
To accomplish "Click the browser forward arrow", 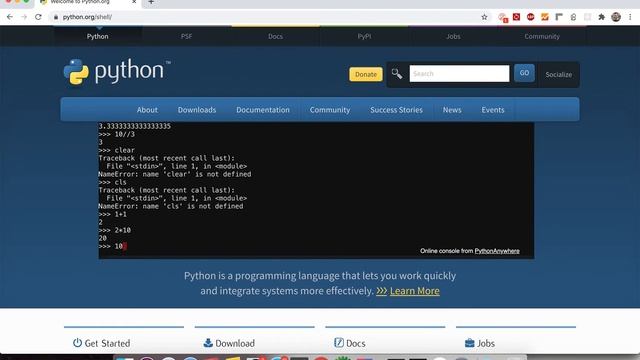I will (24, 17).
